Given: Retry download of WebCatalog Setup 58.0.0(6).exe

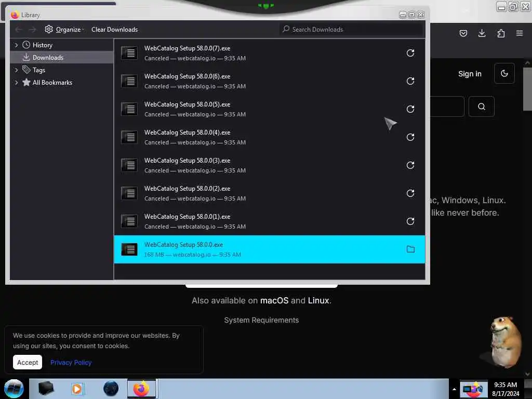Looking at the screenshot, I should coord(410,81).
